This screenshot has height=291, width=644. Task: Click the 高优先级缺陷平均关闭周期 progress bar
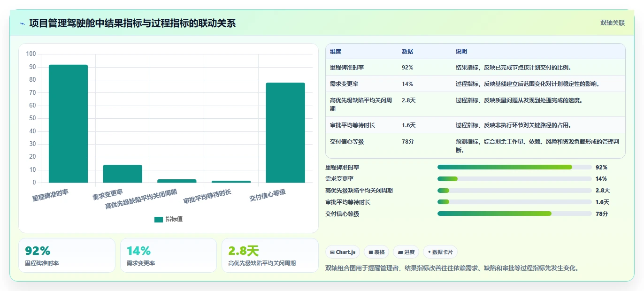coord(514,191)
